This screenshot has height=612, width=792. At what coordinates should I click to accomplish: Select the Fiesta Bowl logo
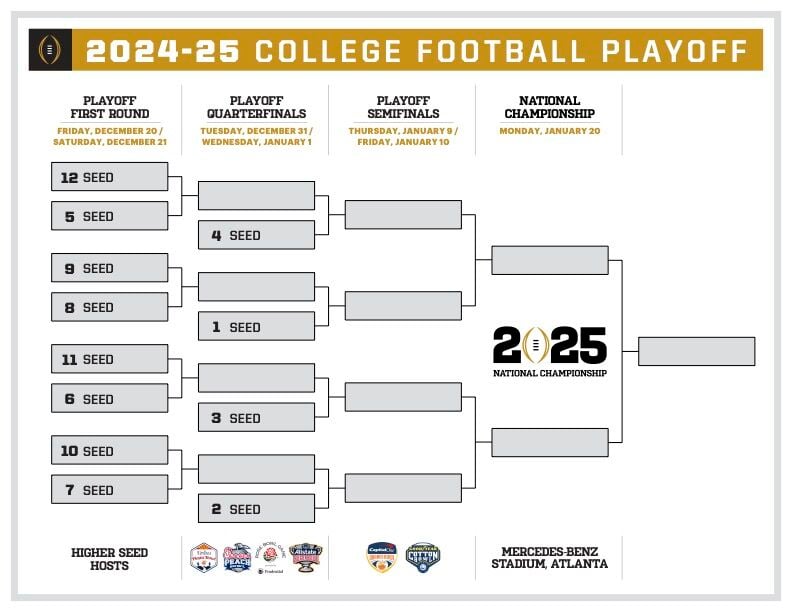coord(204,557)
